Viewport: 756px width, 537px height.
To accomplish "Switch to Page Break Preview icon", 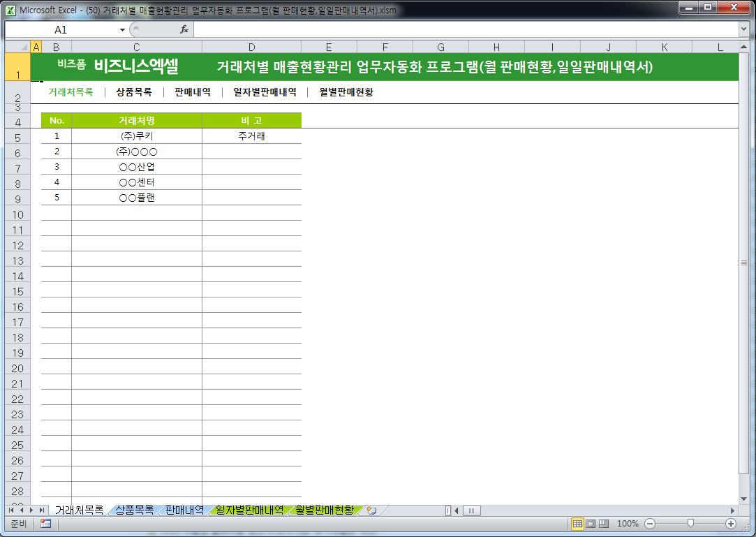I will 604,524.
